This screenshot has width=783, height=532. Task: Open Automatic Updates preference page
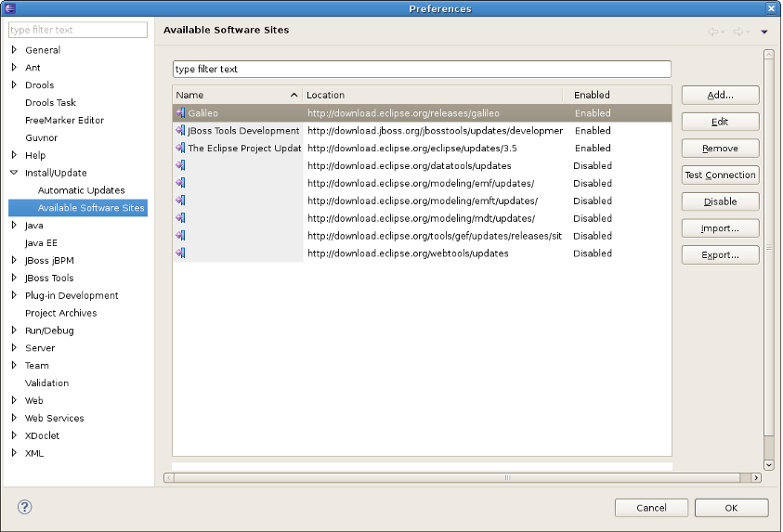coord(82,189)
